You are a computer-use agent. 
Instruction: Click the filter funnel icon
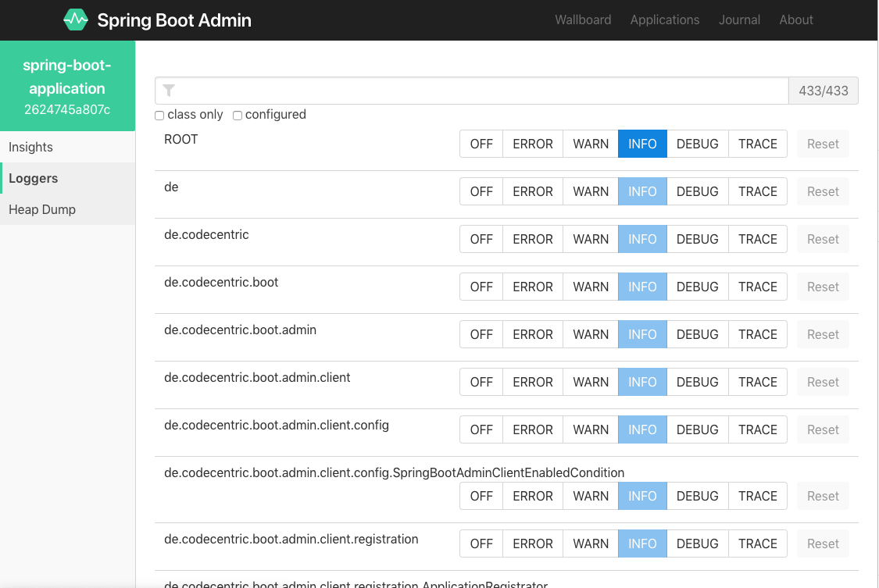169,90
